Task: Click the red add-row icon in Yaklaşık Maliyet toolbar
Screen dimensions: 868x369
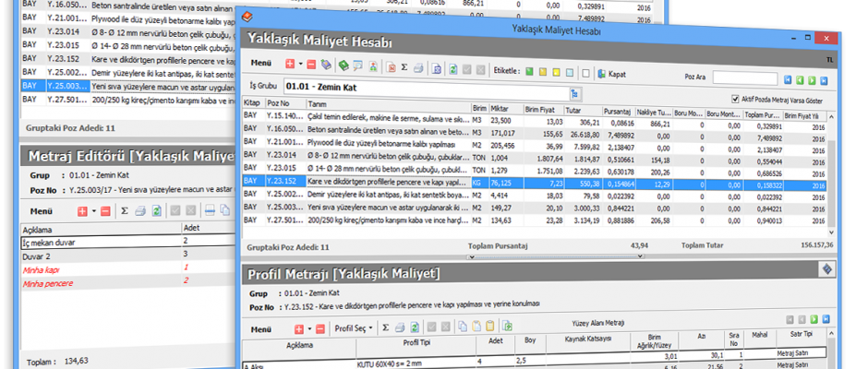Action: [291, 65]
